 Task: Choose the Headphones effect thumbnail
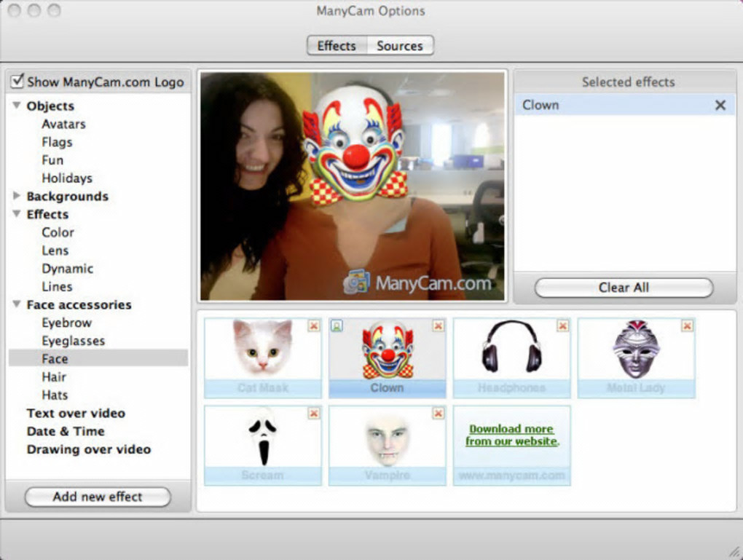pyautogui.click(x=512, y=358)
